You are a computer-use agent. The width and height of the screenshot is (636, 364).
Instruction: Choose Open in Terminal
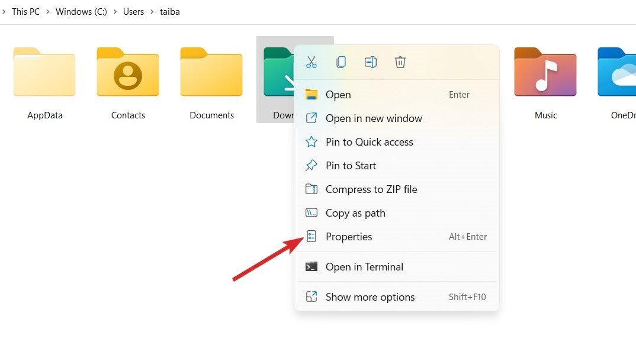[397, 267]
